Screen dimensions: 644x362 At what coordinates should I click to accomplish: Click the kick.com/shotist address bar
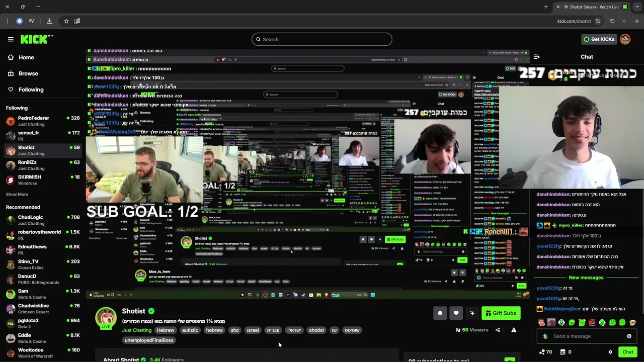point(574,21)
